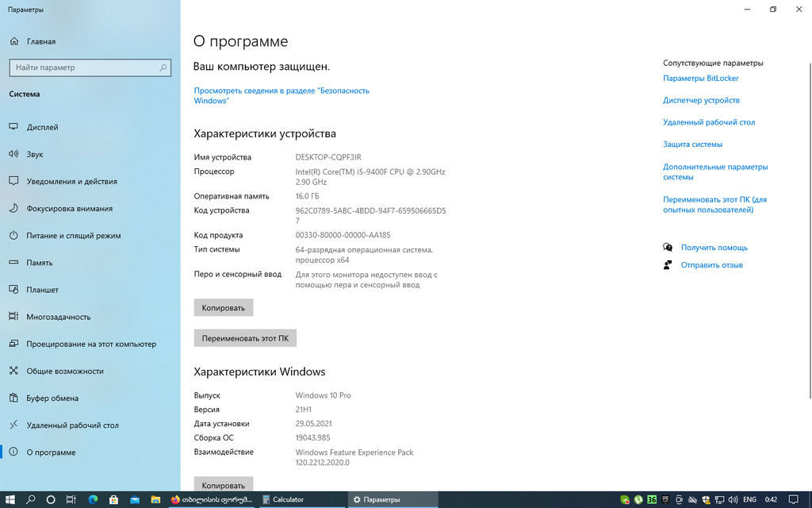
Task: Click the Переименовать этот ПК button
Action: [245, 338]
